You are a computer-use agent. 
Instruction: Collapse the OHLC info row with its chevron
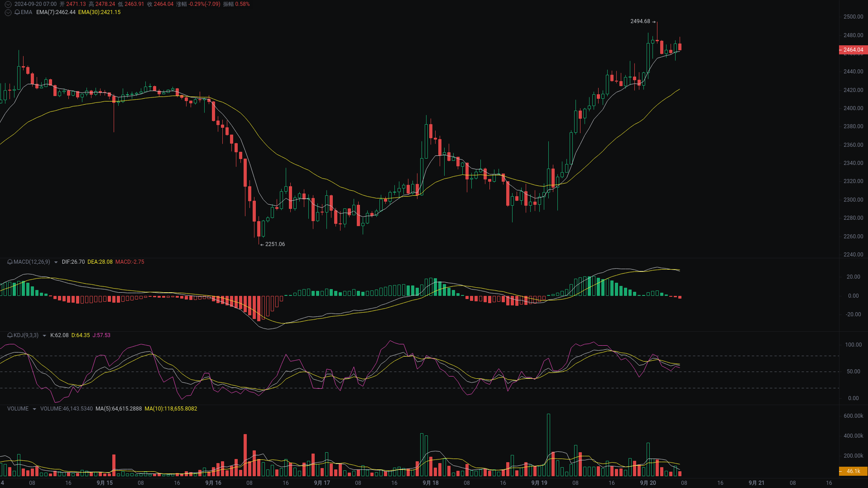click(8, 4)
